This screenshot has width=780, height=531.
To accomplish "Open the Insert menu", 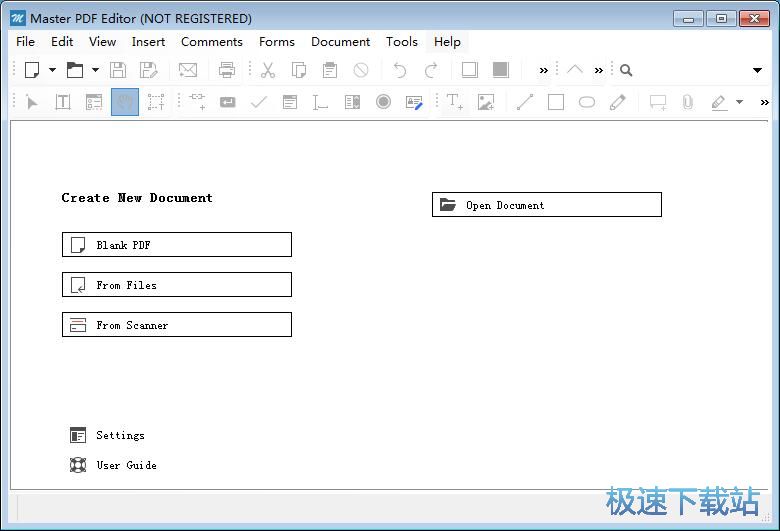I will tap(148, 42).
